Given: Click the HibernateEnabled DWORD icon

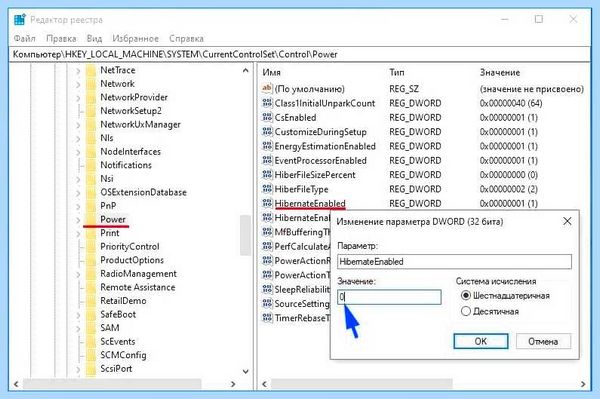Looking at the screenshot, I should point(267,204).
